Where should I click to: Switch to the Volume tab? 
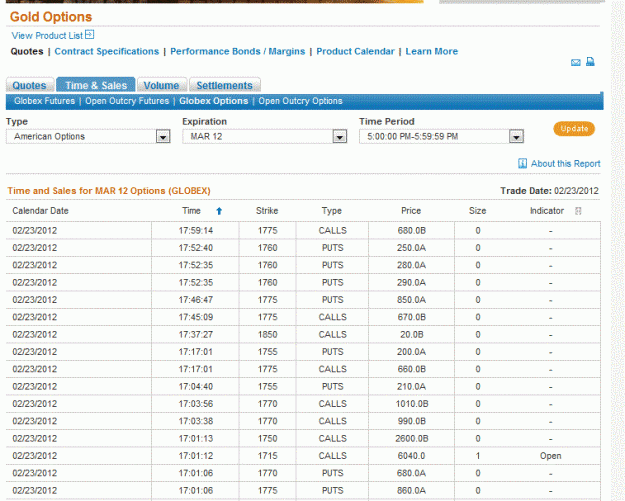pyautogui.click(x=161, y=85)
